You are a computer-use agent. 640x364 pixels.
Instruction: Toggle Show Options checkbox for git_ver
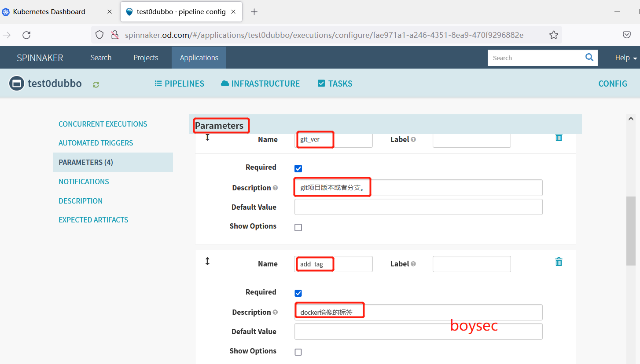point(298,227)
